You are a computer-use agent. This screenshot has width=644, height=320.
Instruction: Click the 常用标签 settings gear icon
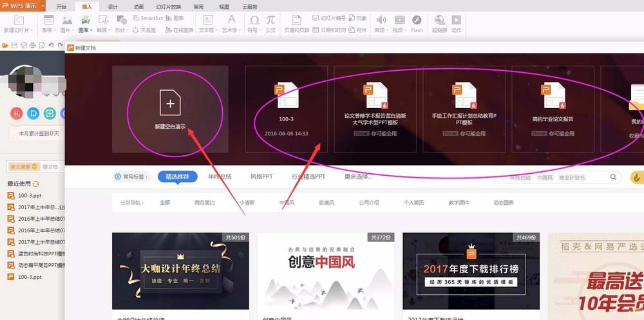[118, 176]
